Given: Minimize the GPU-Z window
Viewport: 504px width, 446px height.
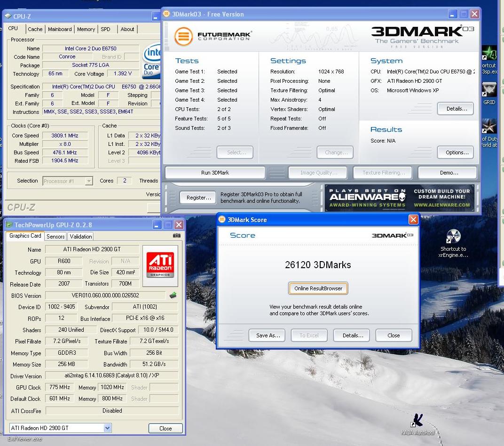Looking at the screenshot, I should point(157,224).
